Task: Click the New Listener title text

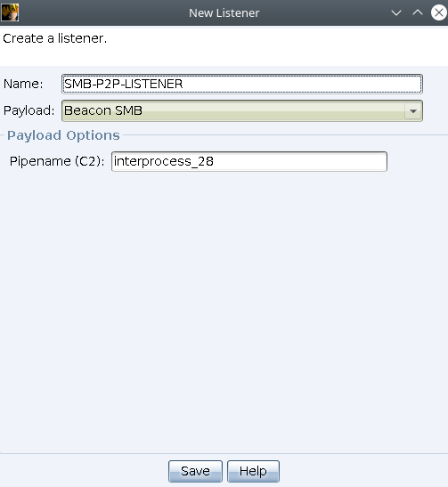Action: [224, 13]
